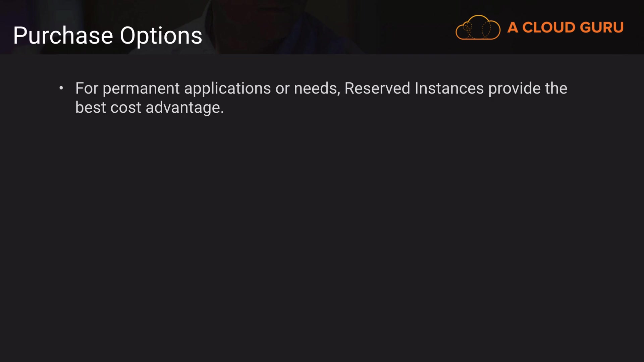The width and height of the screenshot is (644, 362).
Task: Click the word "or" before "needs"
Action: [282, 89]
